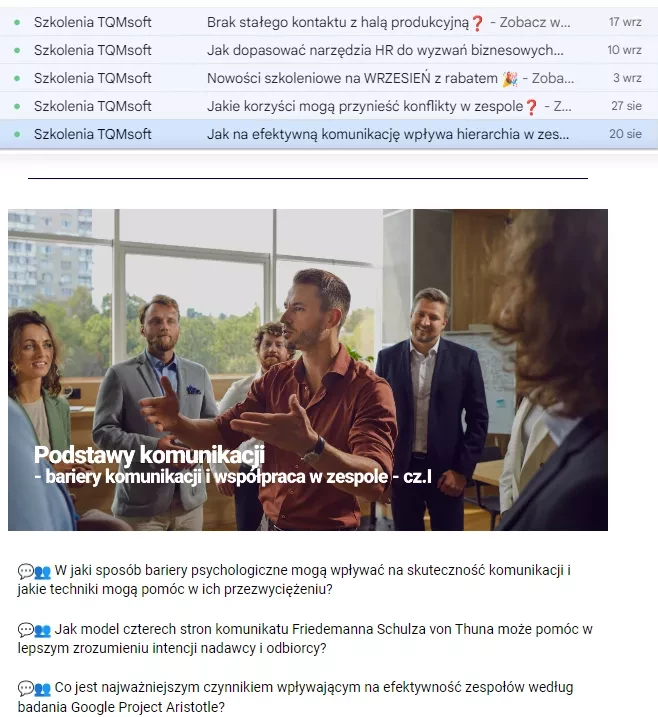
Task: Click green unread dot of 3 wrz email
Action: 17,78
